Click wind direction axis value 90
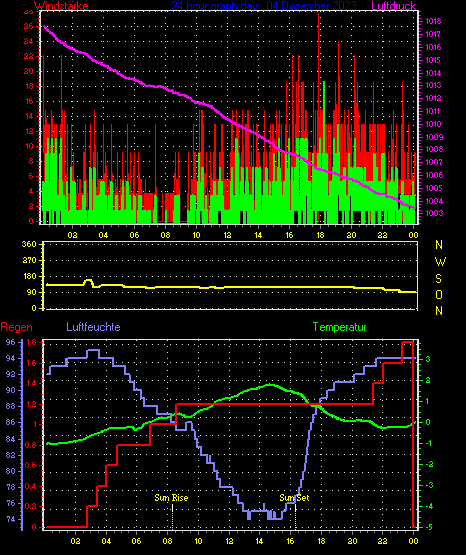The image size is (466, 555). click(x=31, y=292)
